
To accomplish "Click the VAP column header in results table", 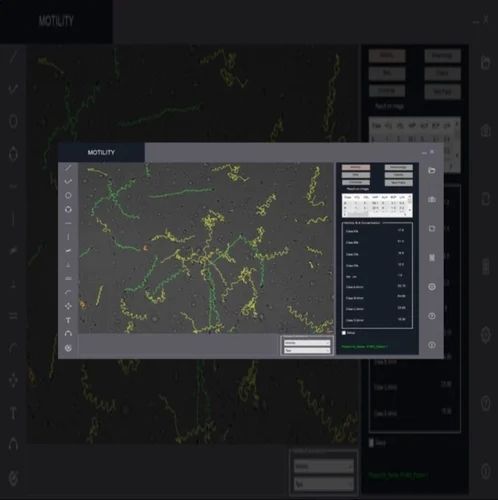I will [x=375, y=197].
